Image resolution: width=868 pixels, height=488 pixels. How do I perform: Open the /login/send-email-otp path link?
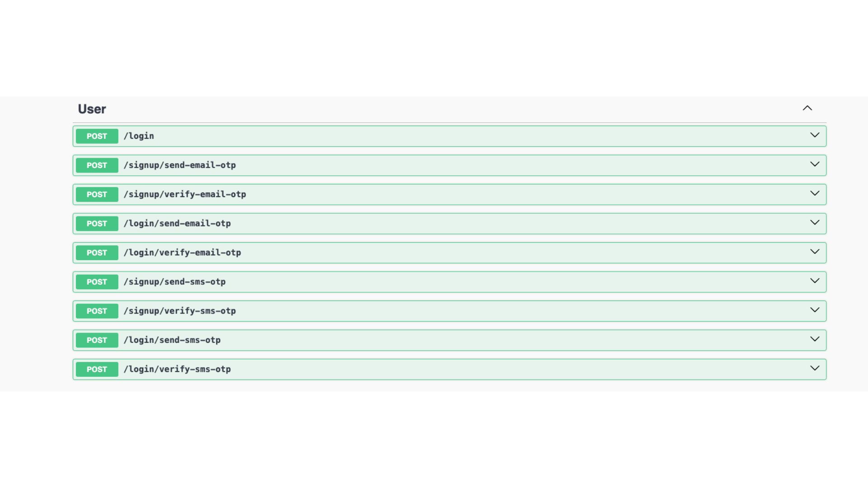tap(177, 224)
